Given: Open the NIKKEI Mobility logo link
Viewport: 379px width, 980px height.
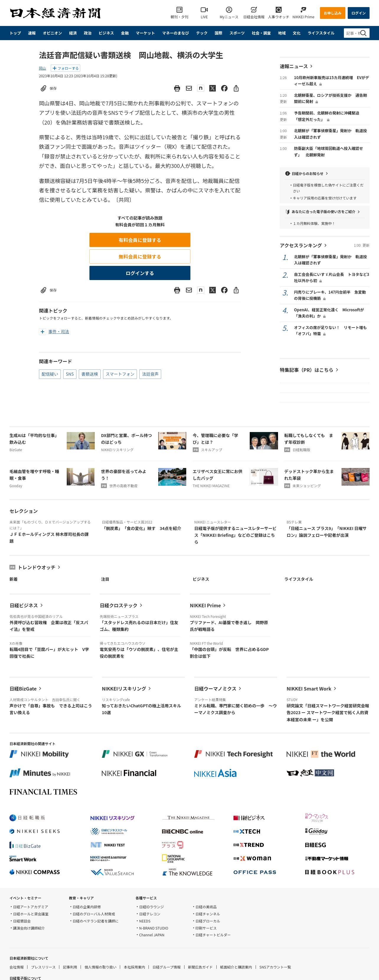Looking at the screenshot, I should coord(39,754).
